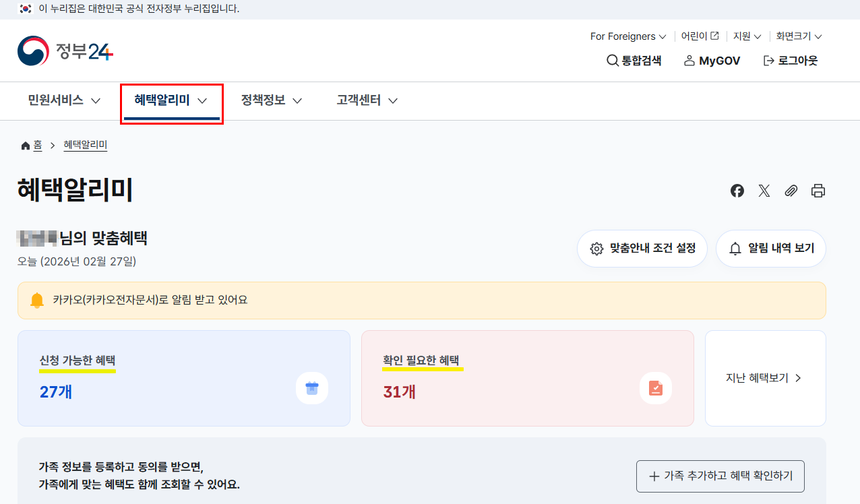Click the copy-link (paperclip) share icon
The image size is (860, 504).
[x=791, y=191]
